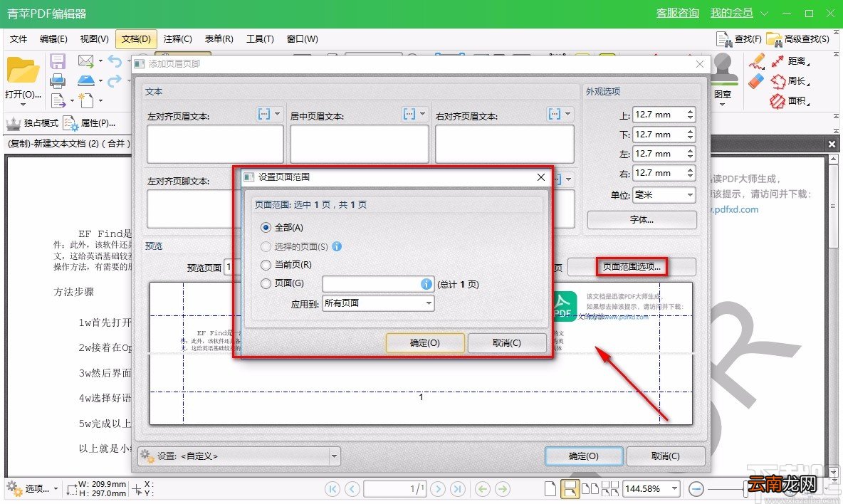Click info icon beside selected pages option
Image resolution: width=843 pixels, height=504 pixels.
337,246
